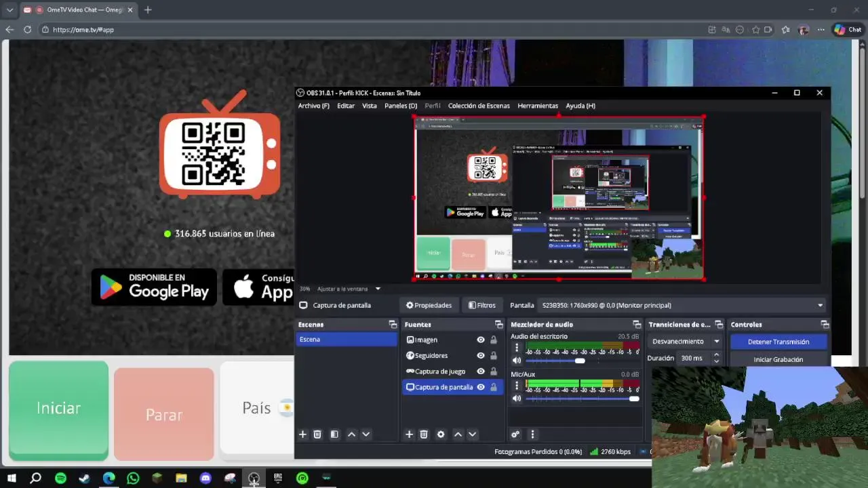Open Pantalla monitor dropdown

681,305
